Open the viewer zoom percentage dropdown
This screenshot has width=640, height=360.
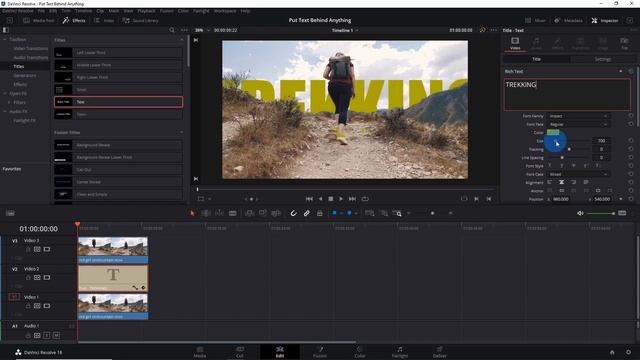coord(202,30)
